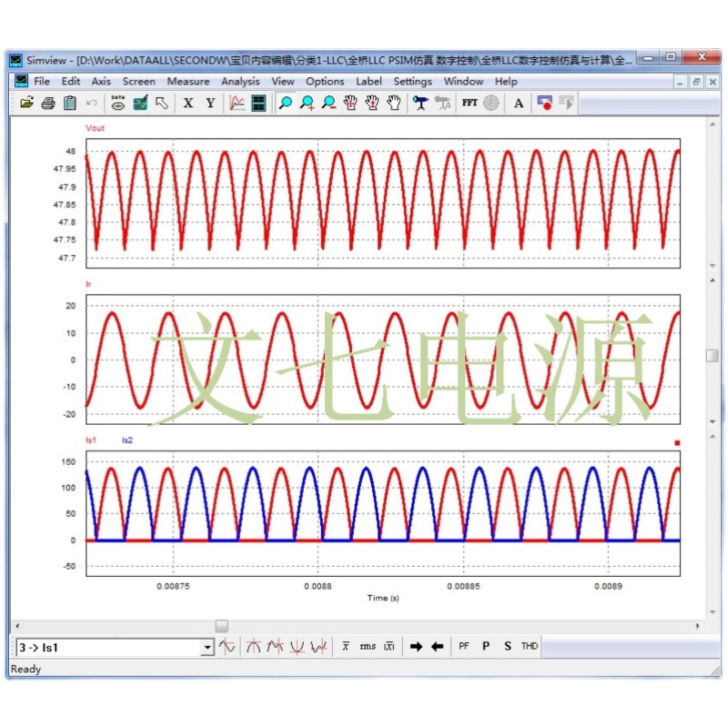
Task: Select the plain hand pan tool
Action: tap(394, 103)
